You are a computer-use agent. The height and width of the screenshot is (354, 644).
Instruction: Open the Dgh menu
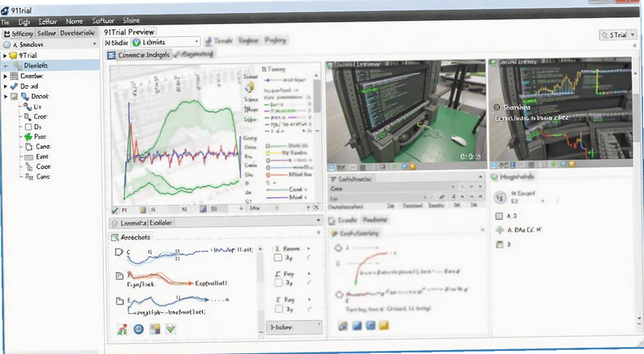[24, 22]
